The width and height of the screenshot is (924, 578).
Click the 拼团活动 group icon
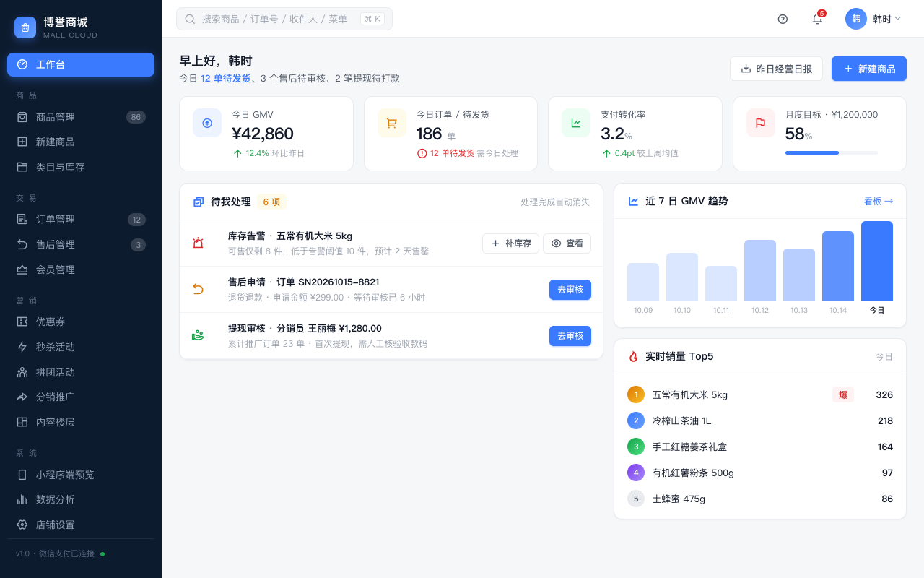tap(22, 372)
